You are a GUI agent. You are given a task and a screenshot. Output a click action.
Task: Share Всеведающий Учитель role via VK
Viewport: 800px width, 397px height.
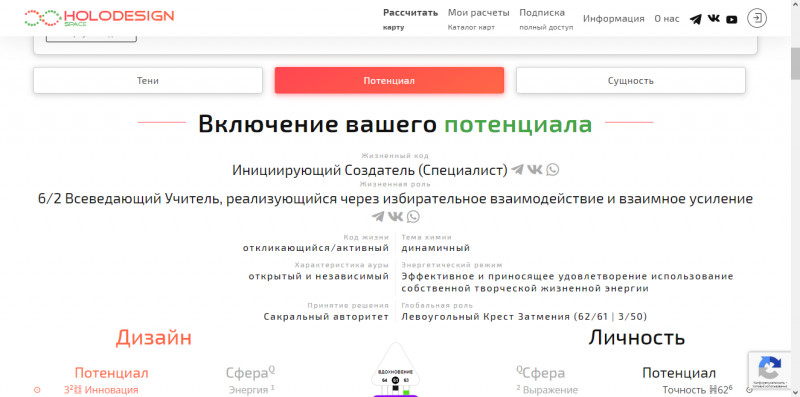click(x=395, y=216)
